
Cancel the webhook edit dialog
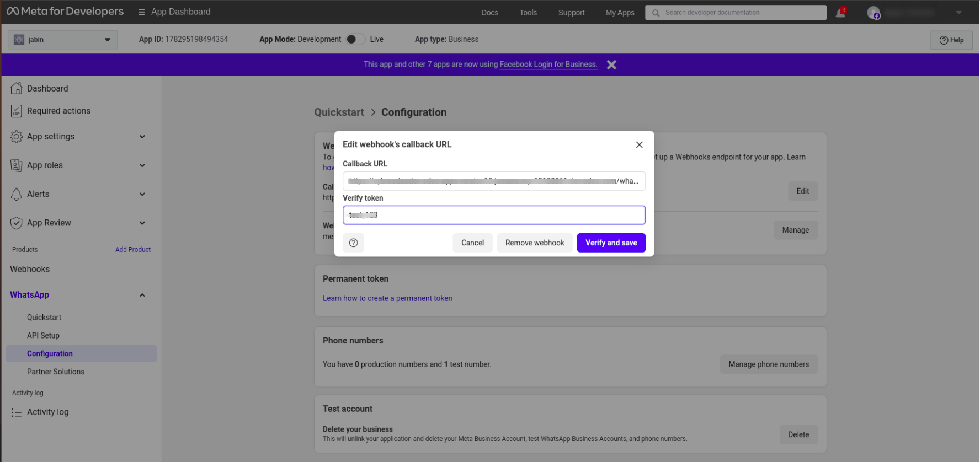click(472, 243)
